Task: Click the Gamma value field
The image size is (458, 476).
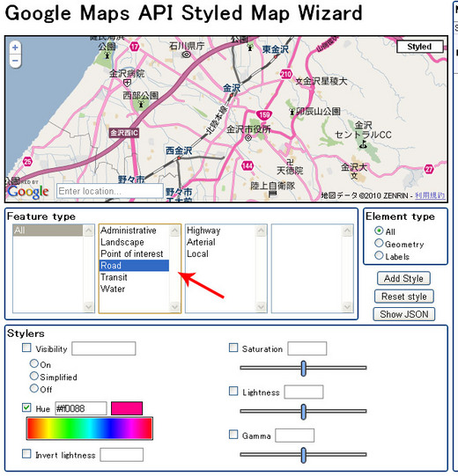Action: point(294,436)
